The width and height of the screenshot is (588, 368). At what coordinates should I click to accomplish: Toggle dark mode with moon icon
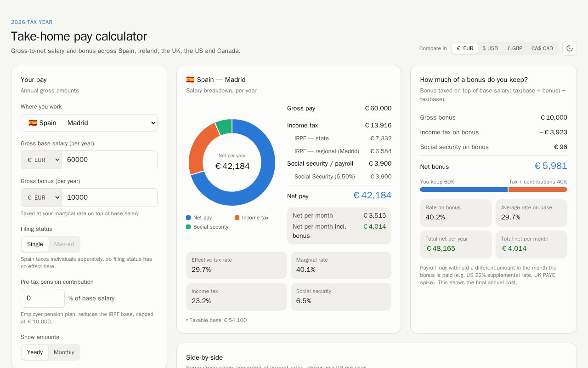(x=570, y=48)
